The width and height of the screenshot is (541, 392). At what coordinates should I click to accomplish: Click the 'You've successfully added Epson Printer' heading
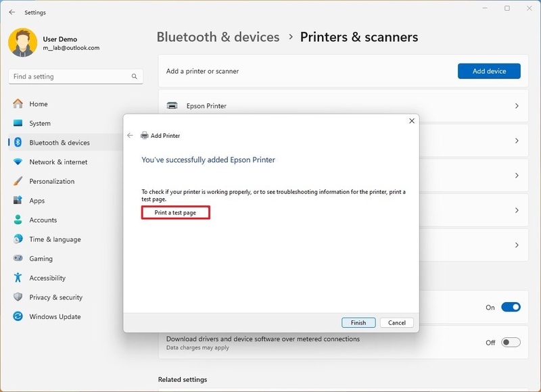[x=208, y=160]
